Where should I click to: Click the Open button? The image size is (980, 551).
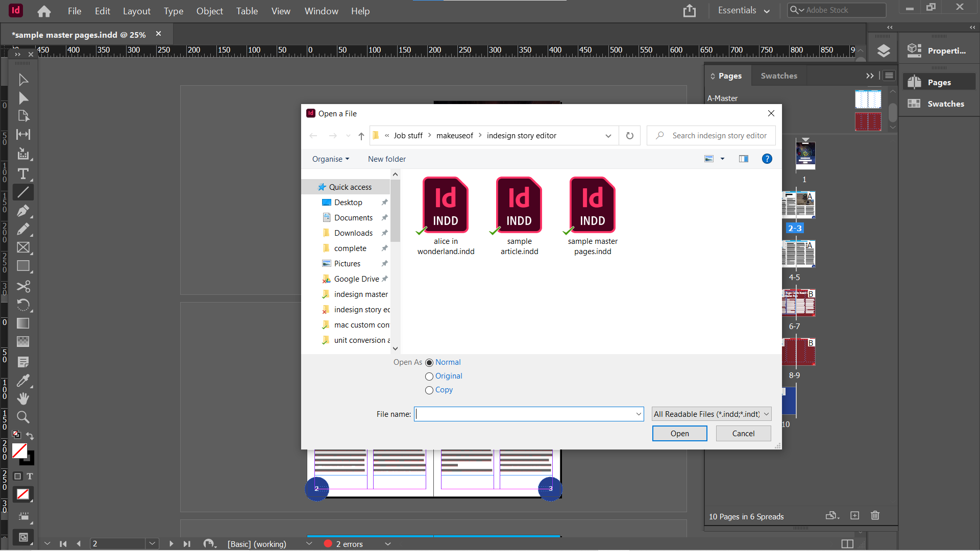679,433
